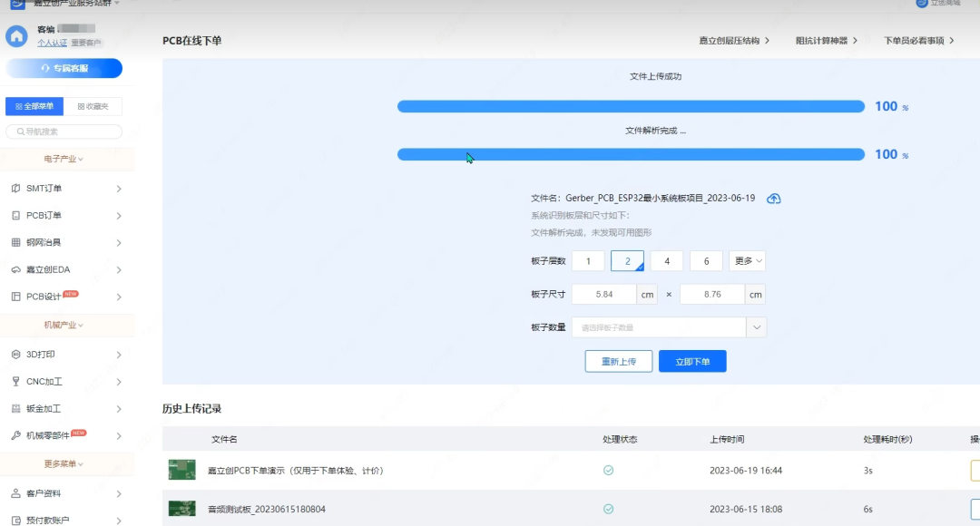Viewport: 980px width, 526px height.
Task: Focus the 导航搜索 search field
Action: [x=65, y=132]
